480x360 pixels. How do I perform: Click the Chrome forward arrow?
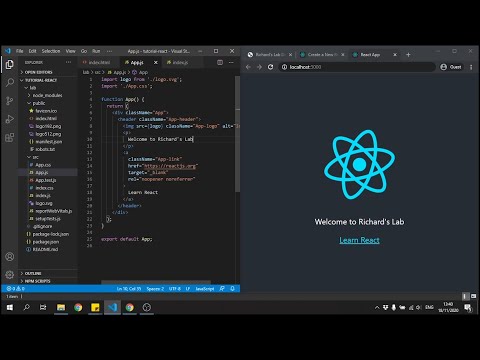coord(259,67)
